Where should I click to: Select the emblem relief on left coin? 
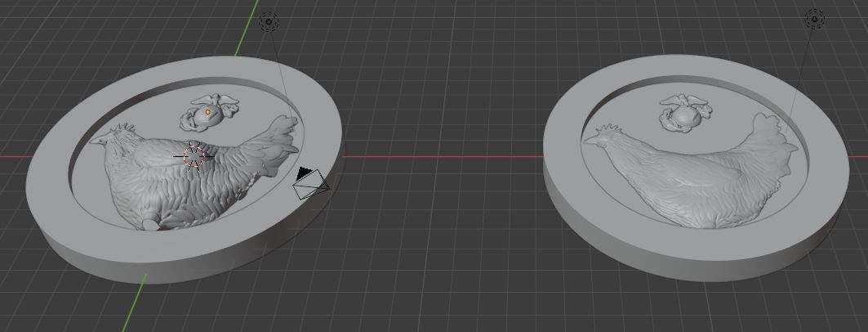pos(208,113)
